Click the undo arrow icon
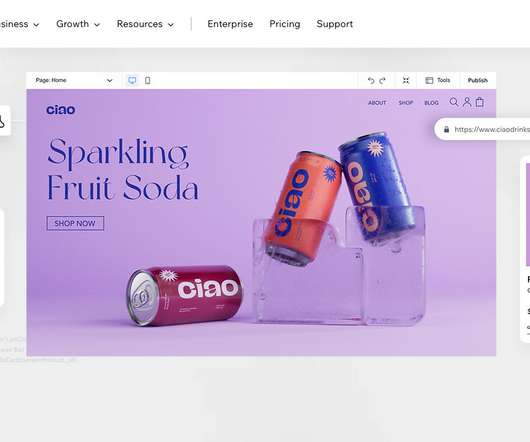The height and width of the screenshot is (442, 530). pyautogui.click(x=371, y=80)
